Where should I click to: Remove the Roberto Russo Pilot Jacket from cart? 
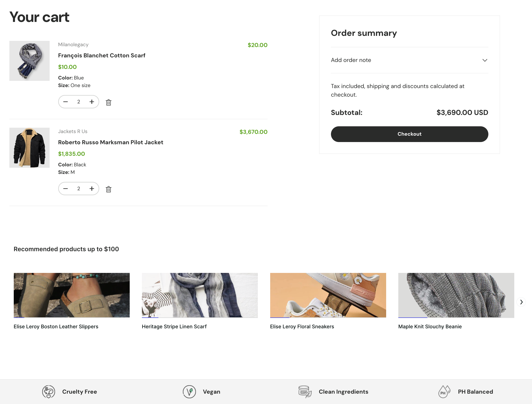pyautogui.click(x=108, y=189)
